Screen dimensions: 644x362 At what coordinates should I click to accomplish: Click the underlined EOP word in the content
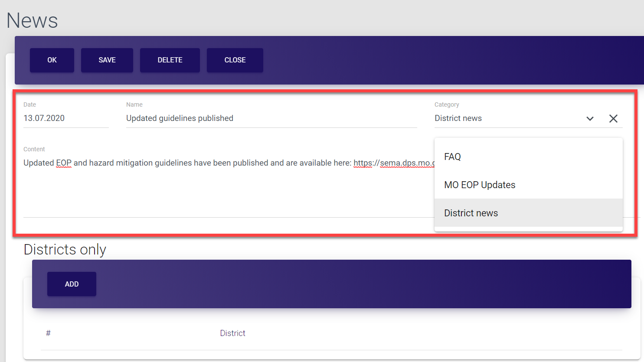[64, 163]
